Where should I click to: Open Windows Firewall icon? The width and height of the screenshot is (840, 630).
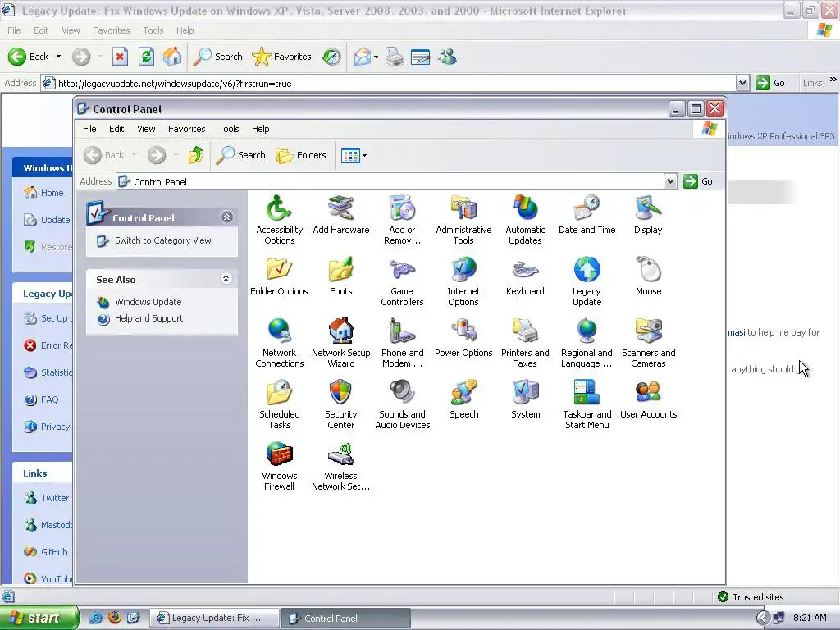point(279,466)
